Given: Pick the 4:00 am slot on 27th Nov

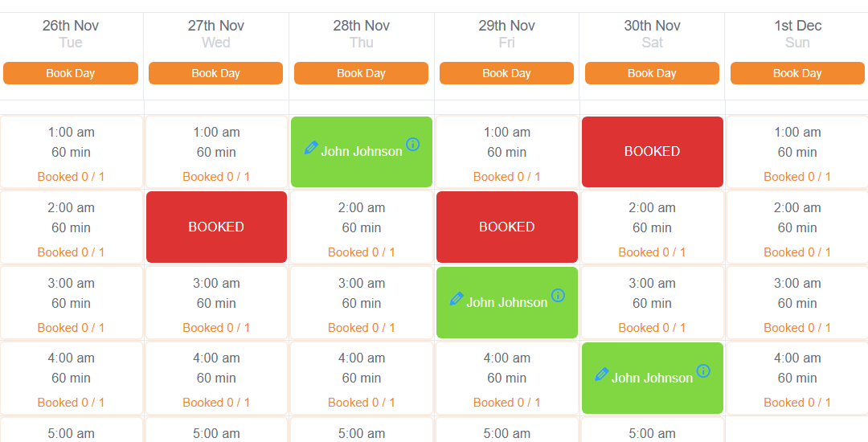Looking at the screenshot, I should click(216, 378).
